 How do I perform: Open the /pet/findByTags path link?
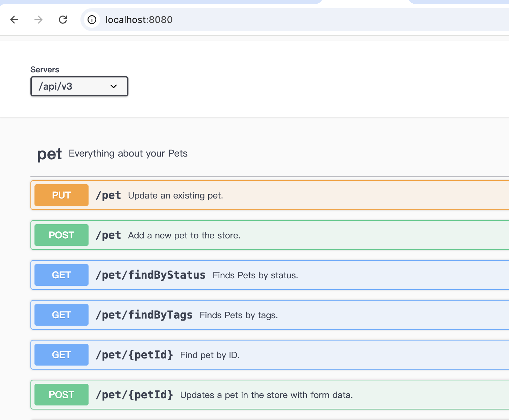click(144, 315)
